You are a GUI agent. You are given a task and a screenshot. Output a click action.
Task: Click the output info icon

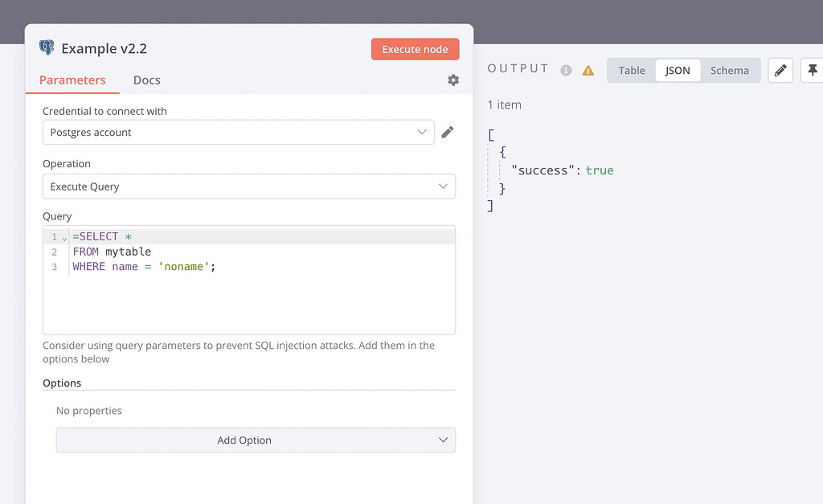click(x=566, y=71)
